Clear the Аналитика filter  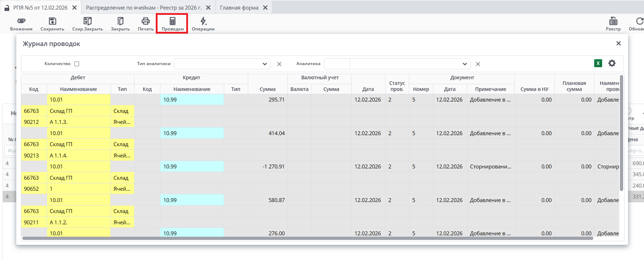point(478,64)
